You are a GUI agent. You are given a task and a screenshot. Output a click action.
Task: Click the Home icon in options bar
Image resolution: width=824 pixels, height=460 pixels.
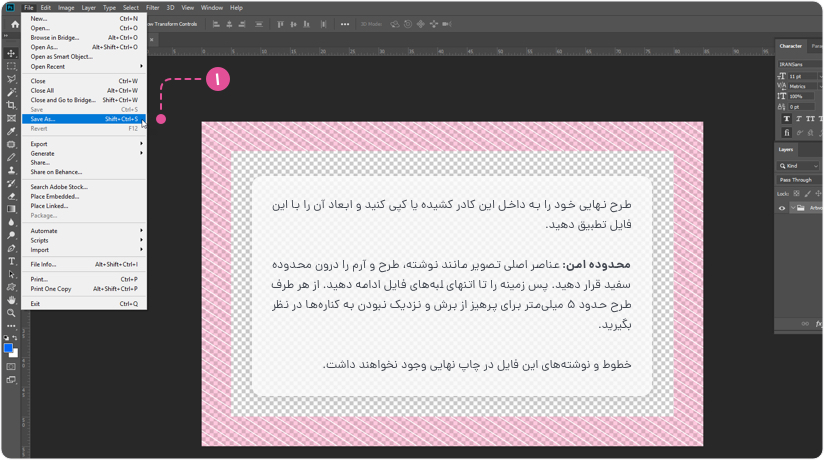[14, 24]
